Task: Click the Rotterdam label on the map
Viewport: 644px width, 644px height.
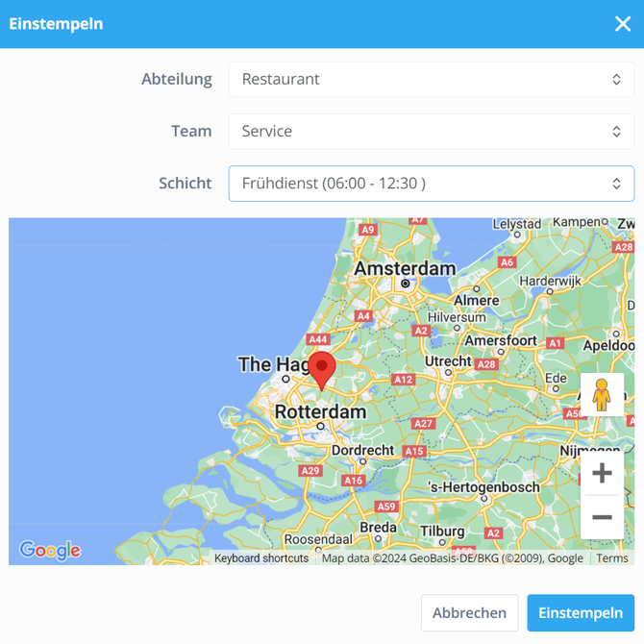Action: [x=320, y=412]
